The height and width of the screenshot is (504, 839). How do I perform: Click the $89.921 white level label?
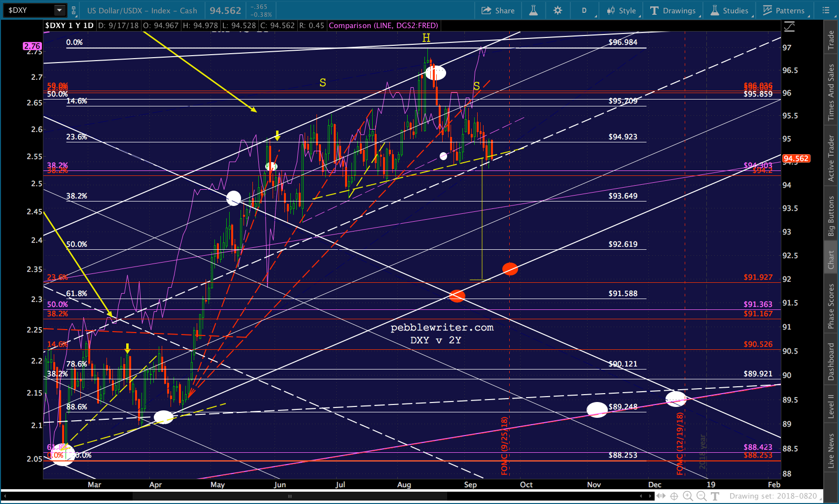point(758,374)
